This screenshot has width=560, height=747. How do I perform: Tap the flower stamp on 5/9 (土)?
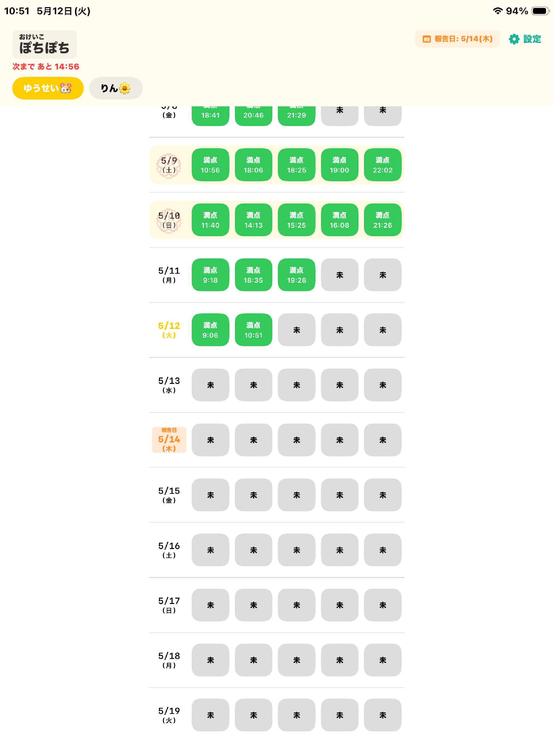point(169,165)
